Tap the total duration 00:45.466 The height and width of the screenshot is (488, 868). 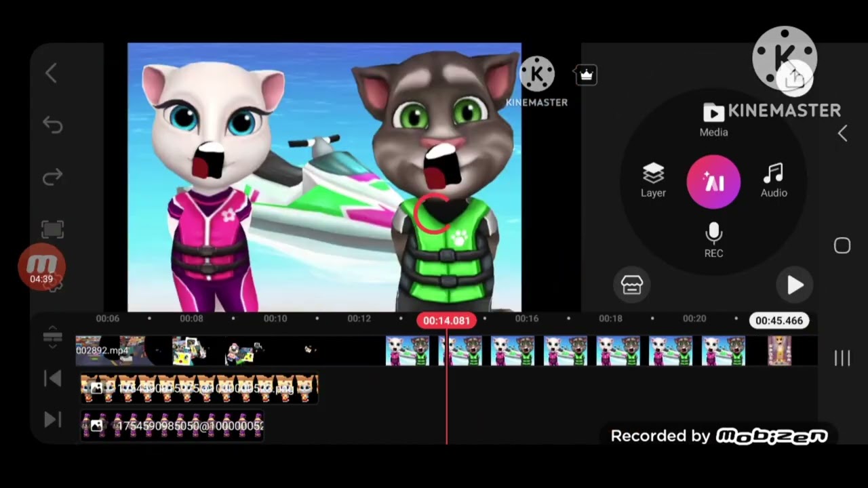779,321
